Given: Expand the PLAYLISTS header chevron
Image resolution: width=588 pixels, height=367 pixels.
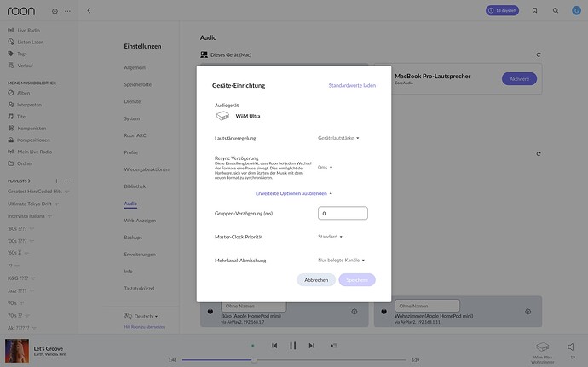Looking at the screenshot, I should click(x=30, y=181).
